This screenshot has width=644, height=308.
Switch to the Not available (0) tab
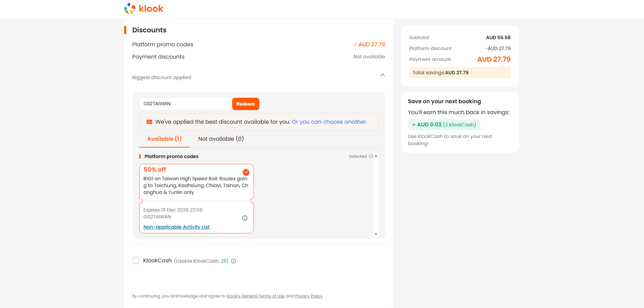(x=221, y=139)
